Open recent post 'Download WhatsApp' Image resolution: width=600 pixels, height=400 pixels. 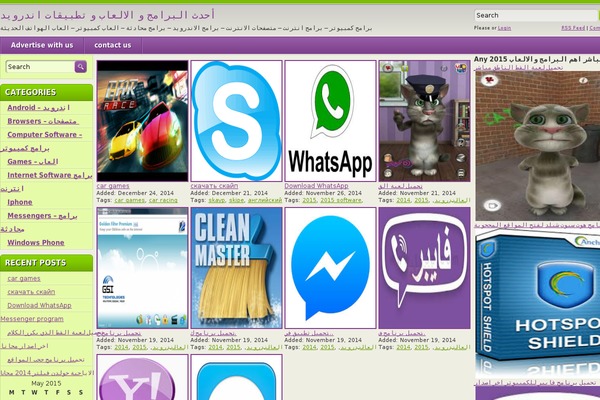point(39,305)
